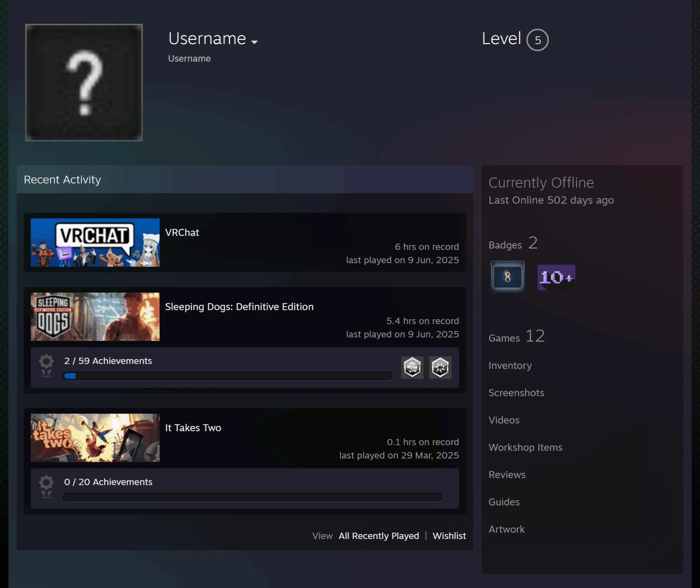700x588 pixels.
Task: Click the 2 / 59 Achievements link
Action: [108, 361]
